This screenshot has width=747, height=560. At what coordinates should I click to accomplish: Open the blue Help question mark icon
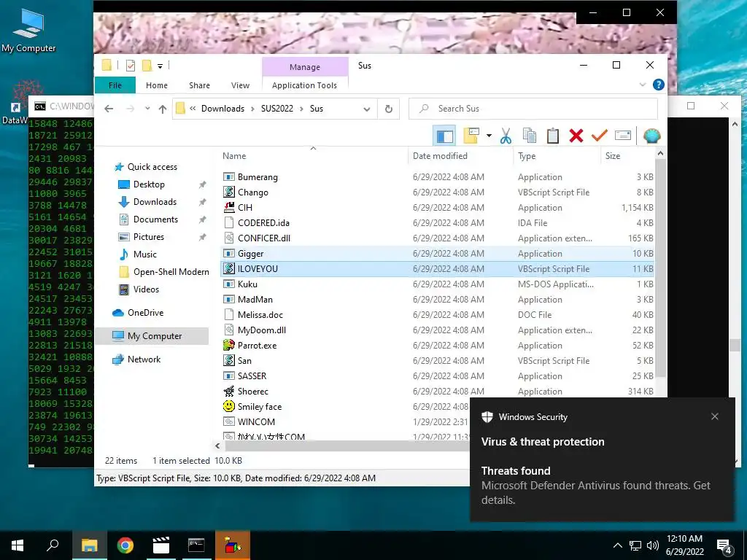click(x=659, y=85)
